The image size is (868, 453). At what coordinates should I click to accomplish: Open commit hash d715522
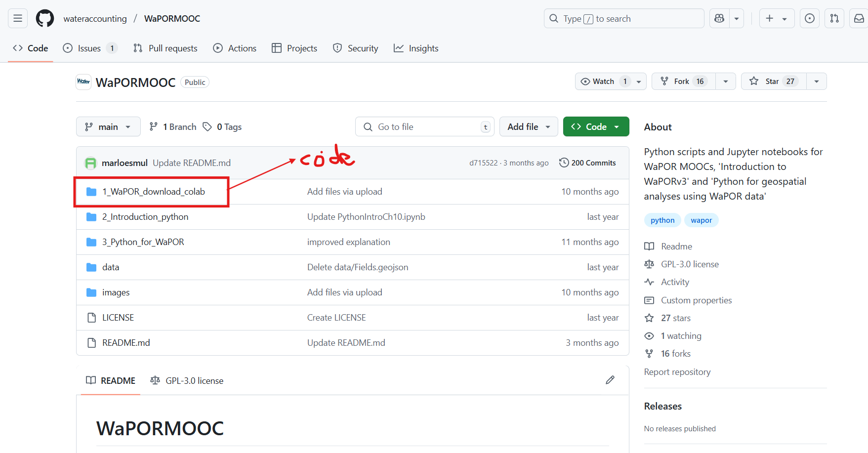point(484,163)
